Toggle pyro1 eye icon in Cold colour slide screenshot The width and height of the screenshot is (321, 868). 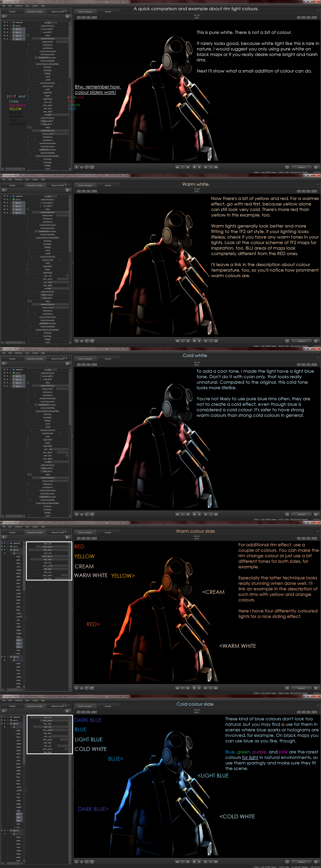tap(2, 720)
